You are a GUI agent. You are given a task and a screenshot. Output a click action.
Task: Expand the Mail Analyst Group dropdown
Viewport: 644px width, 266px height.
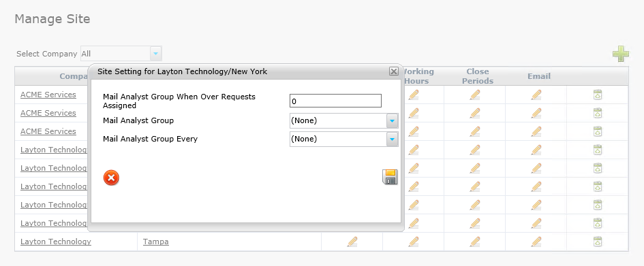393,121
